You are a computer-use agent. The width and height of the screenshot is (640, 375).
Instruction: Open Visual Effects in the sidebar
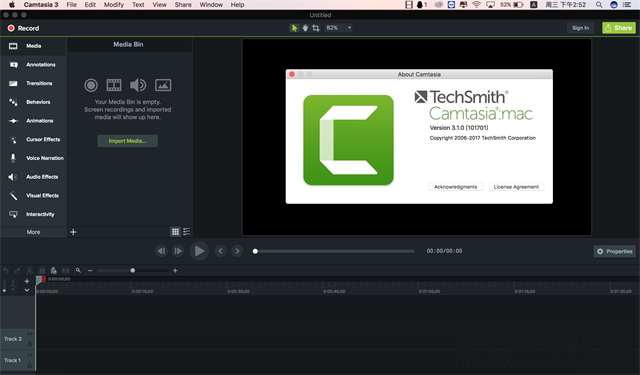pyautogui.click(x=33, y=195)
